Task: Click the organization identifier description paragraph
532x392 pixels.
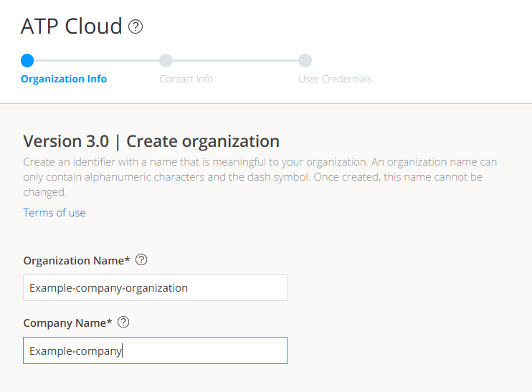Action: point(260,177)
